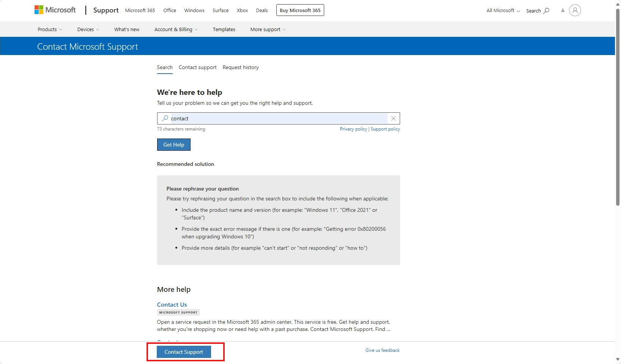Click the scrollbar down arrow
Viewport: 621px width, 364px height.
point(618,359)
